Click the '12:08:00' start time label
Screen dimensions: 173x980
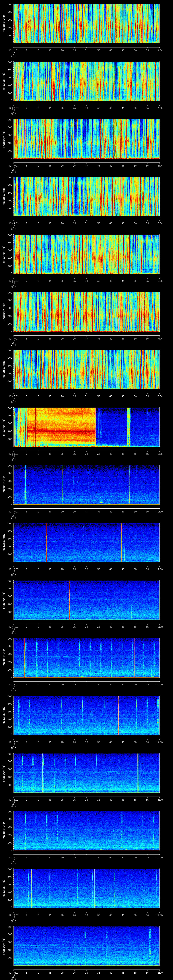[14, 454]
